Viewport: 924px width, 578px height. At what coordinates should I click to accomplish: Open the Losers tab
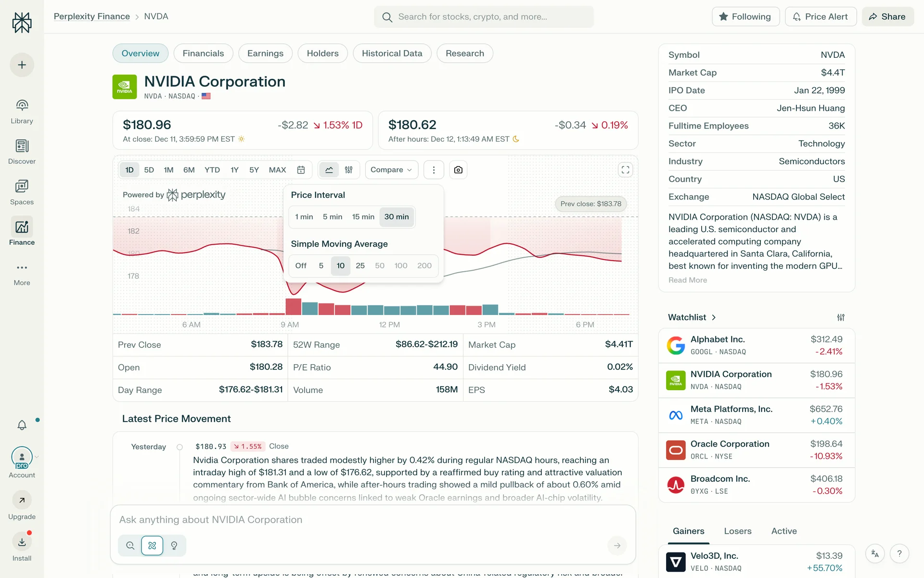point(737,531)
